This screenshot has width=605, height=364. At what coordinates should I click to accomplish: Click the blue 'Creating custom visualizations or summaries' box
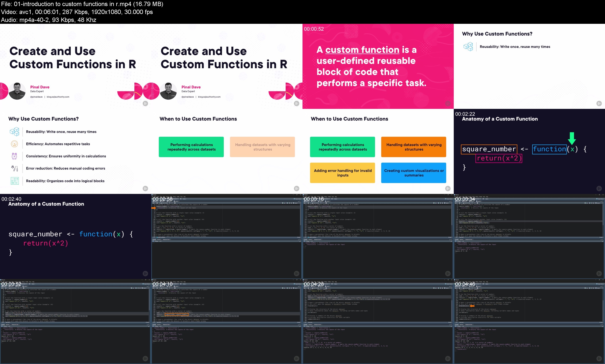coord(414,173)
